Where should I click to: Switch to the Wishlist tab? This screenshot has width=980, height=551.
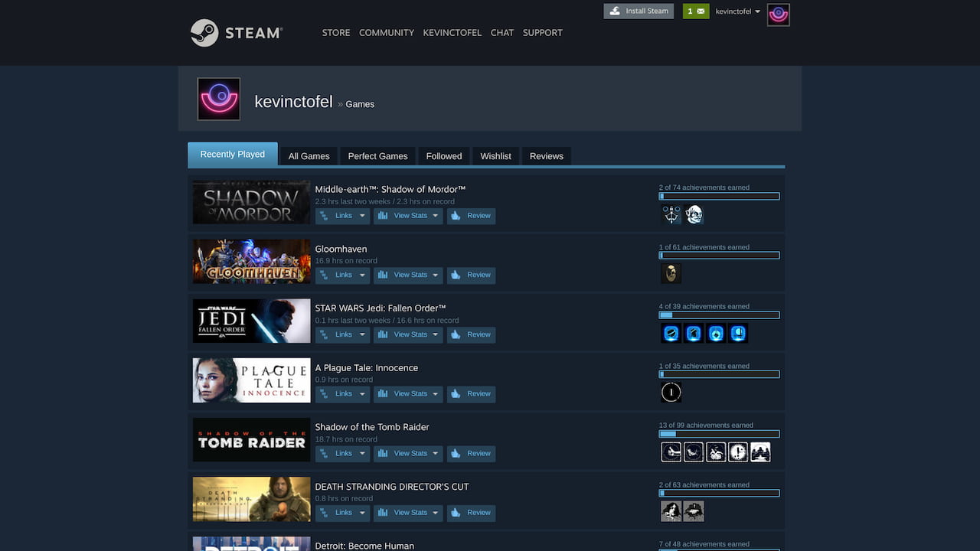[496, 156]
